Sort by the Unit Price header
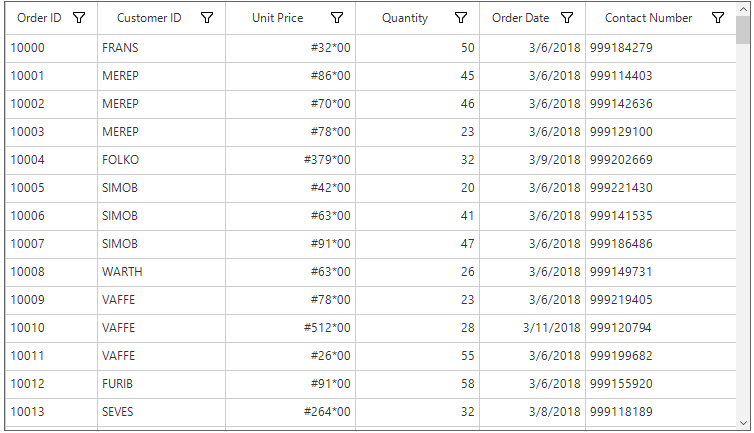The width and height of the screenshot is (754, 433). pyautogui.click(x=277, y=18)
